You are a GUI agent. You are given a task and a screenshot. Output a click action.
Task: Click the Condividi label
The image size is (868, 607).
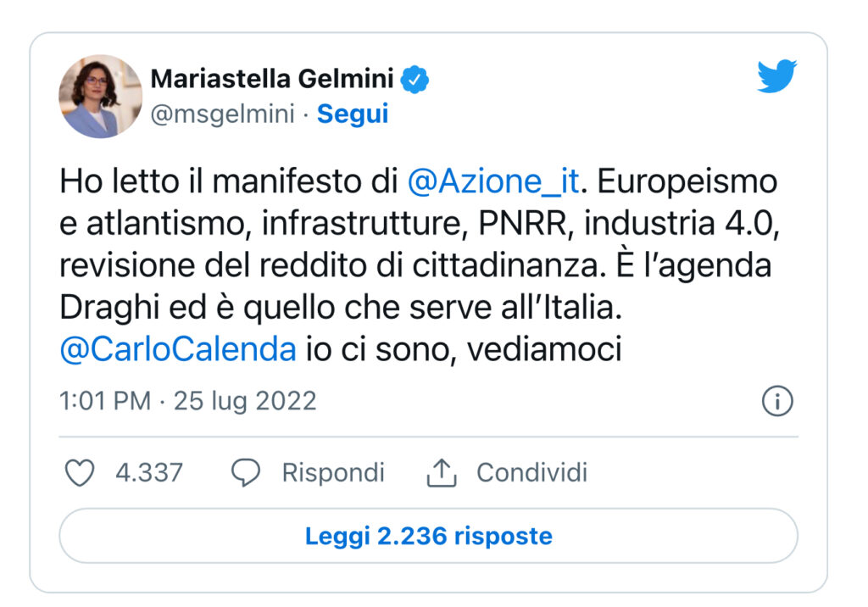532,473
